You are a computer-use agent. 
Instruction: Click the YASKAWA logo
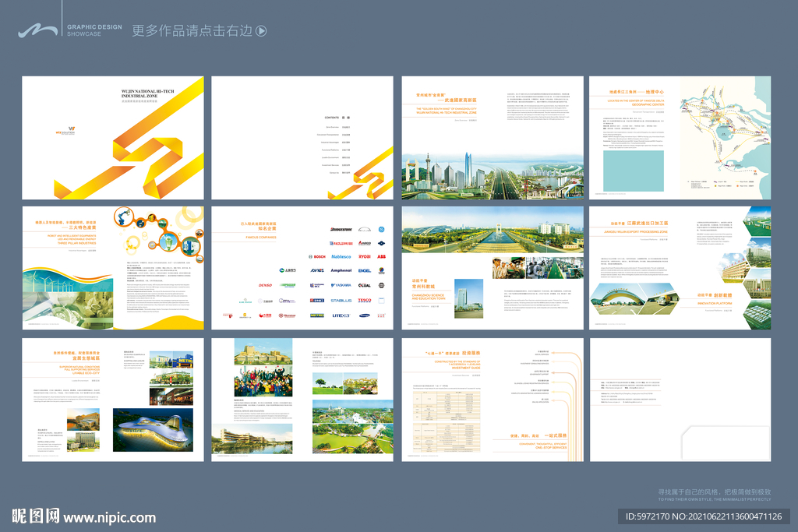pos(341,285)
